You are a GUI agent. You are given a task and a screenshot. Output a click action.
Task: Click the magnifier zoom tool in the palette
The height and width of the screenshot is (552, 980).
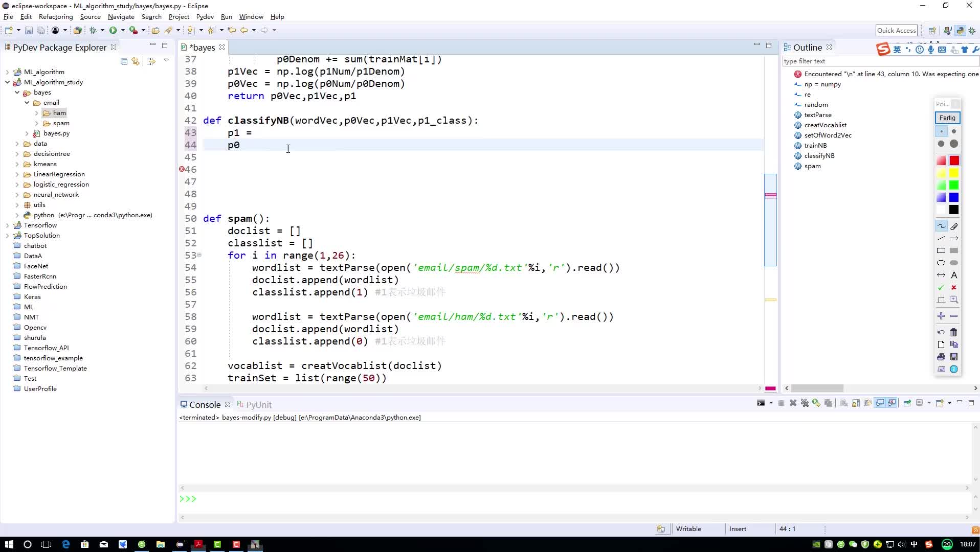954,300
